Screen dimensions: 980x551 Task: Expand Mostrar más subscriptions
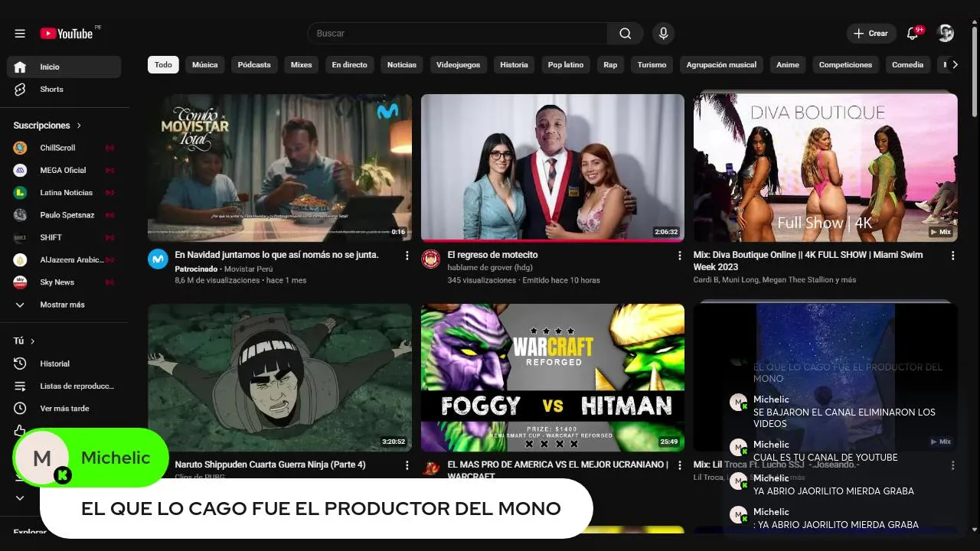(x=64, y=305)
